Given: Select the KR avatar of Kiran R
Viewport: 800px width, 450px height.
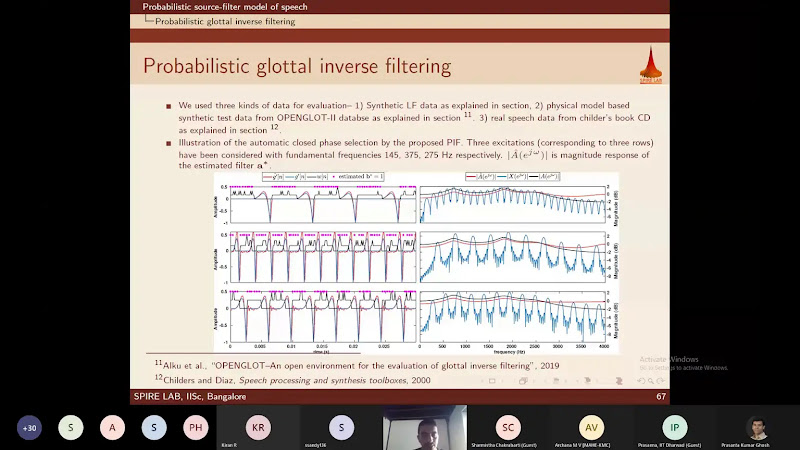Looking at the screenshot, I should pyautogui.click(x=258, y=428).
